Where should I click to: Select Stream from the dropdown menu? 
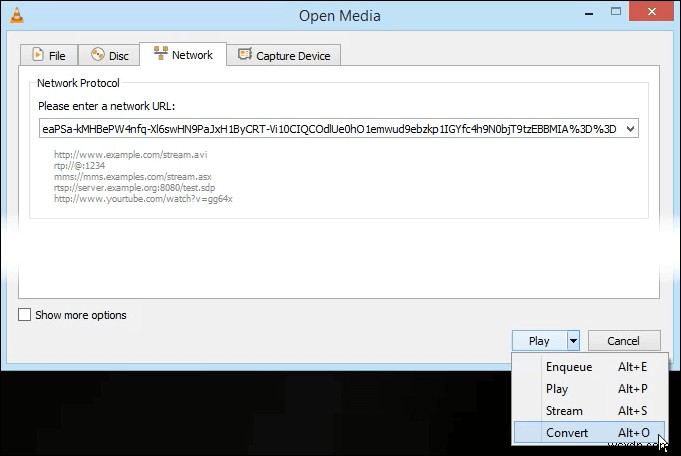tap(589, 410)
